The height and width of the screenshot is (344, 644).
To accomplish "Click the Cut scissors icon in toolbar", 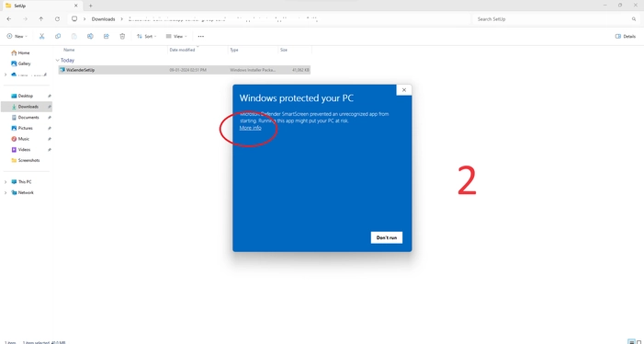I will tap(41, 36).
